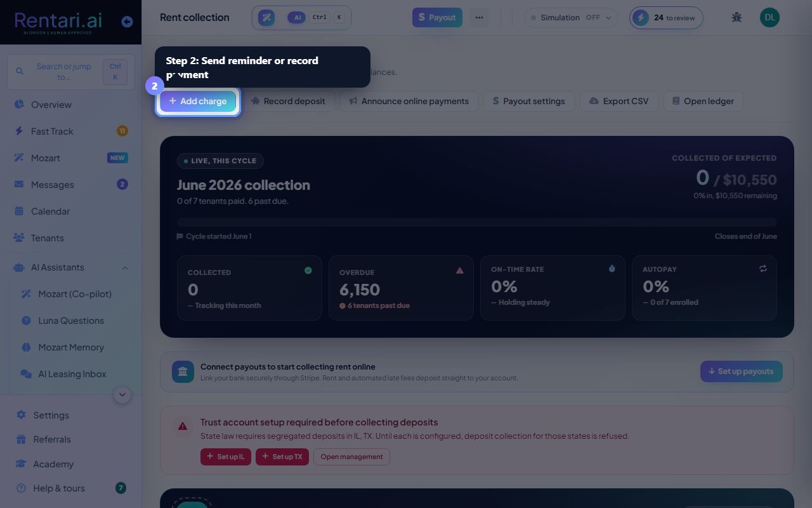Open the DL user avatar

pyautogui.click(x=769, y=18)
